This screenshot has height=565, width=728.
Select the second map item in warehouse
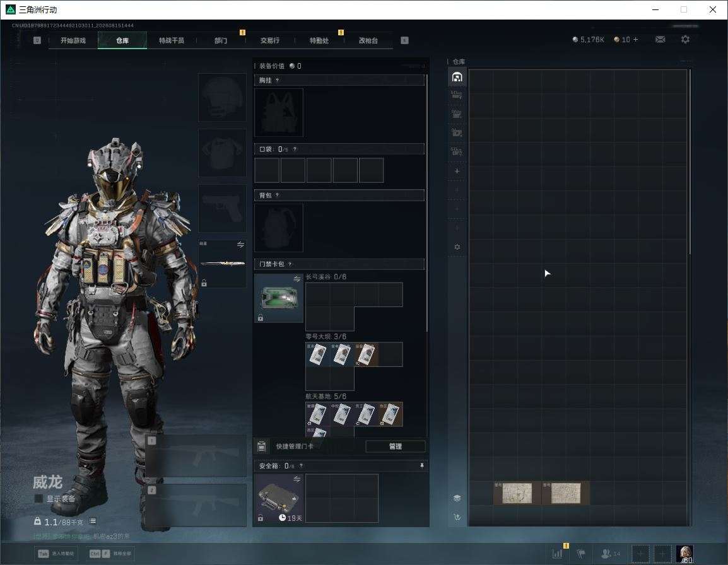pos(565,493)
